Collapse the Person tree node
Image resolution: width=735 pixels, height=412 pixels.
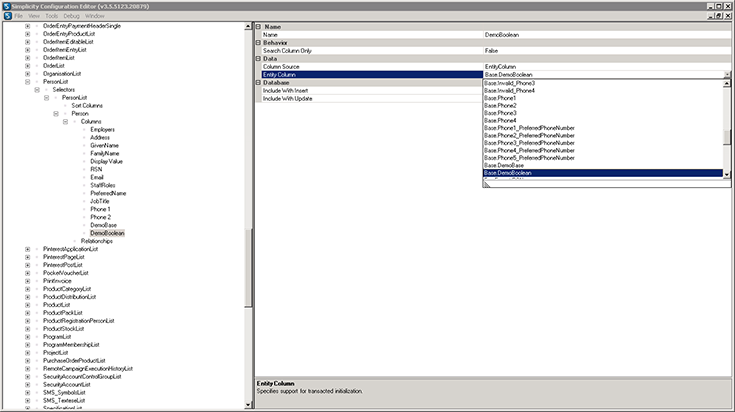56,113
